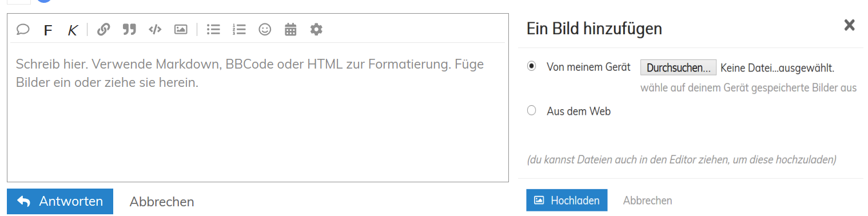Click the Antworten reply button
This screenshot has width=868, height=216.
(x=60, y=201)
